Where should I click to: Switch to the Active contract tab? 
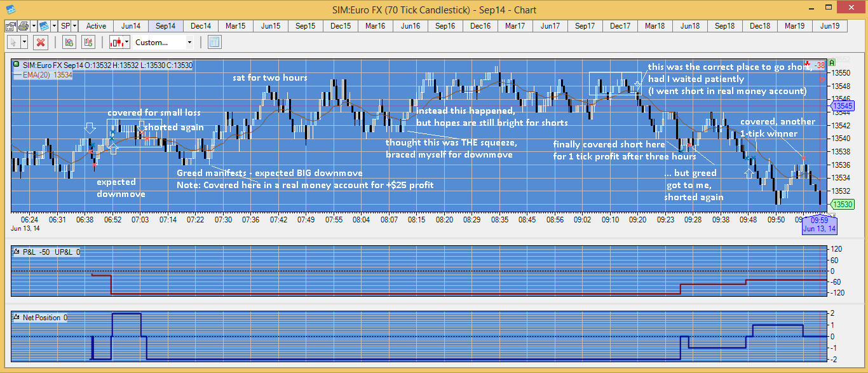[96, 26]
